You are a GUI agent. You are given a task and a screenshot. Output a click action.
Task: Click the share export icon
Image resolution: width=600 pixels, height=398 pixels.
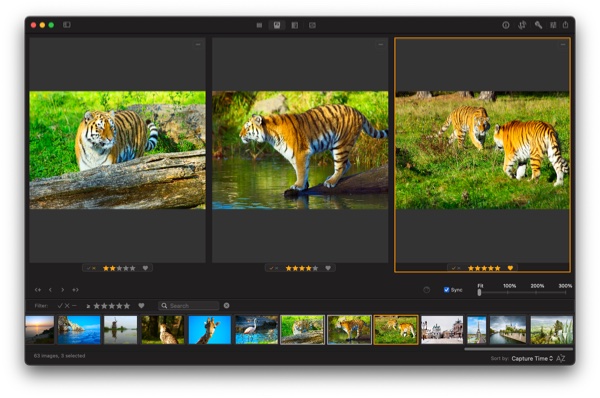(565, 25)
